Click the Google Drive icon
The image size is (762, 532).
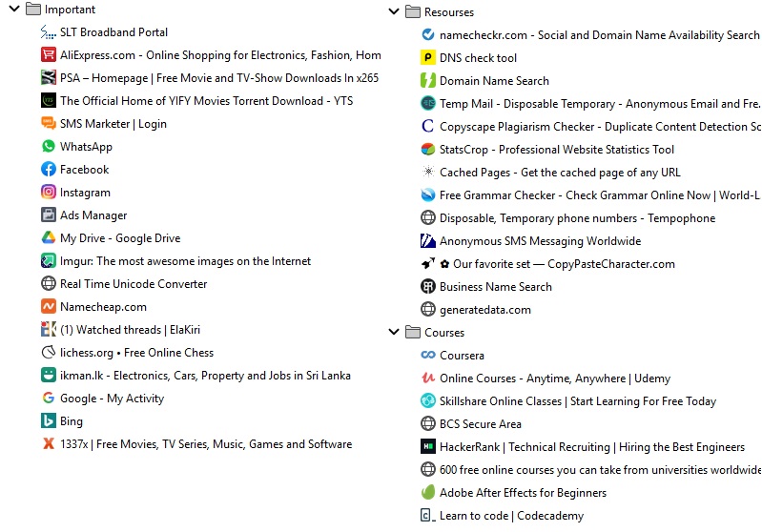[48, 237]
